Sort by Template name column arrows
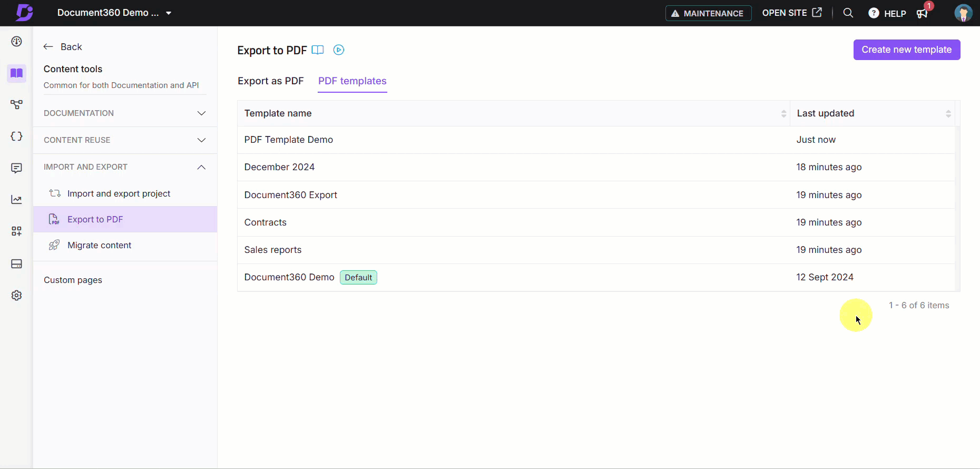Viewport: 980px width, 469px height. point(783,113)
